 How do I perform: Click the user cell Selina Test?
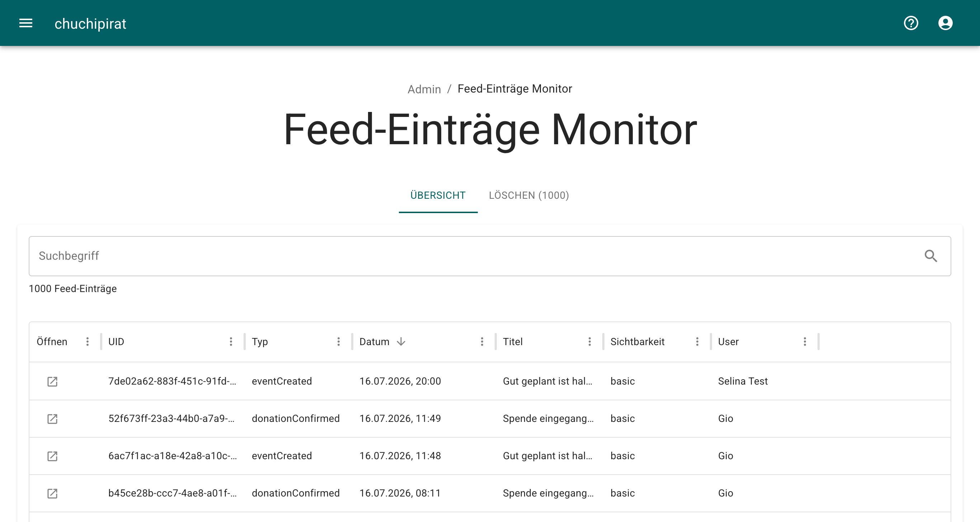click(743, 381)
